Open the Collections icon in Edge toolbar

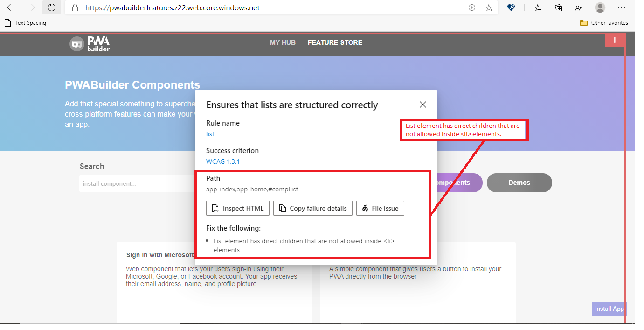559,7
